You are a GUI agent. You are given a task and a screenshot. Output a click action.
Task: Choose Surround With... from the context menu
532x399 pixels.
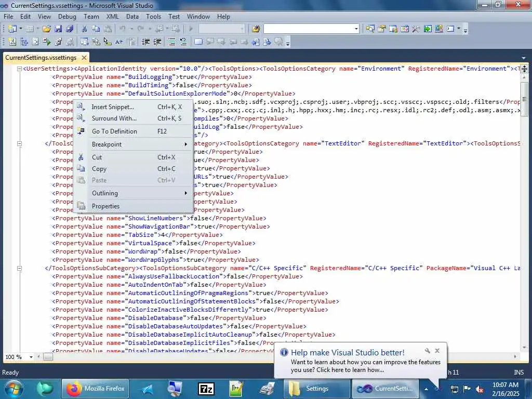coord(134,118)
